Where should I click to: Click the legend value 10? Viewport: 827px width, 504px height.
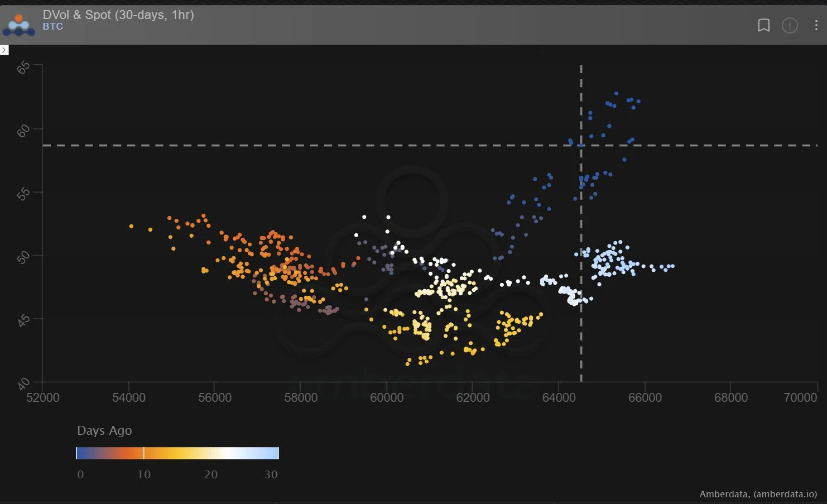click(x=144, y=474)
